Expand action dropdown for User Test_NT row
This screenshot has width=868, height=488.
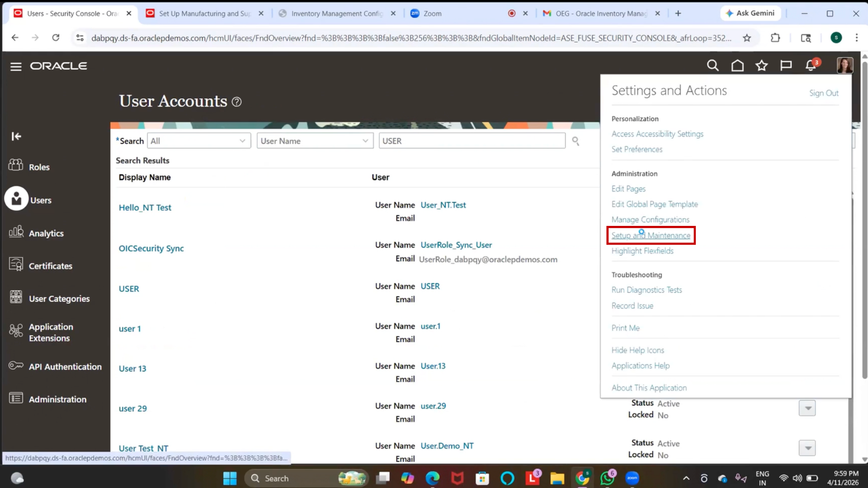tap(807, 448)
